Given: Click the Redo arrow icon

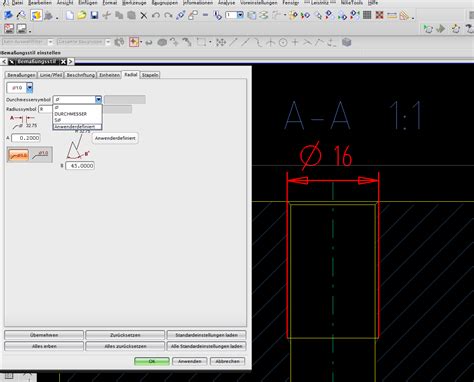Looking at the screenshot, I should (x=168, y=15).
